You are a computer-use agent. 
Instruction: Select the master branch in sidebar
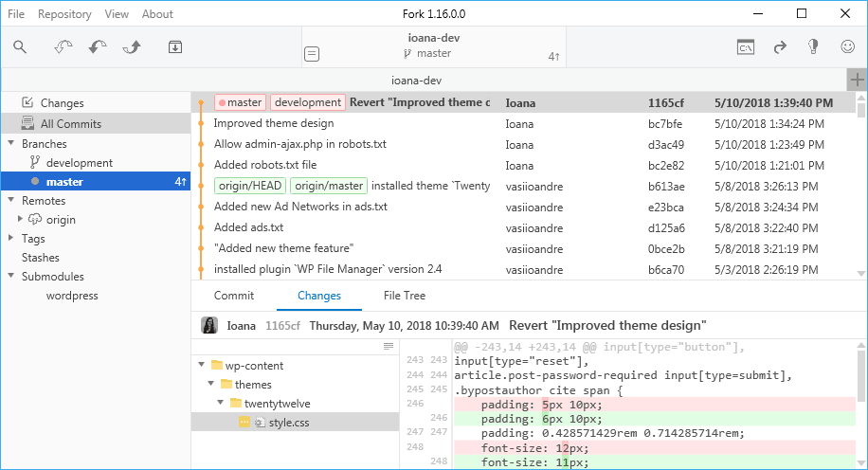[95, 182]
